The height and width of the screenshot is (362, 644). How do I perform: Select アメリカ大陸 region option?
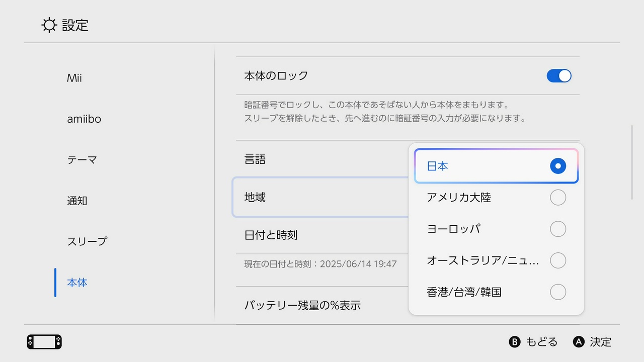pyautogui.click(x=496, y=198)
